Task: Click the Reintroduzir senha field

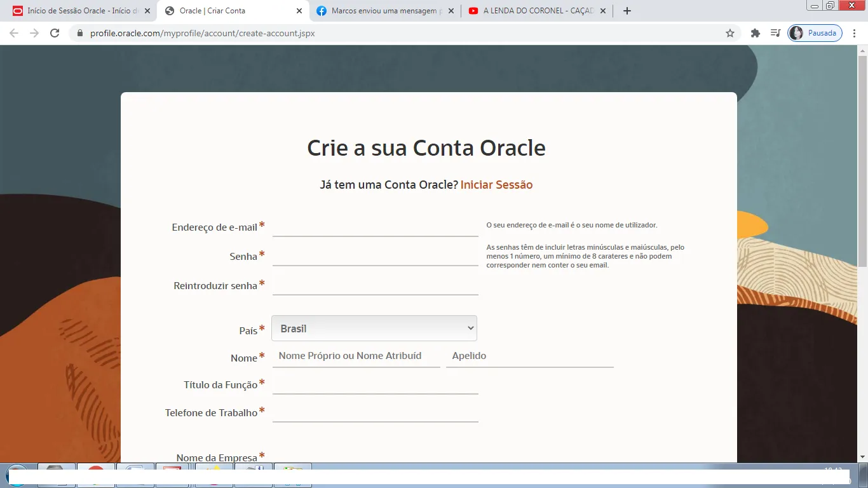Action: [x=375, y=285]
